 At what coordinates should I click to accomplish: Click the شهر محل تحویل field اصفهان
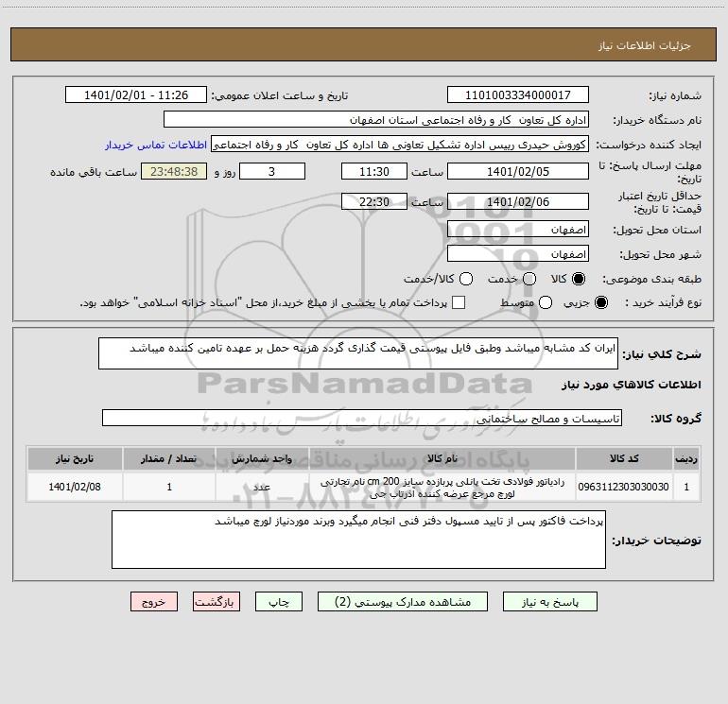518,254
